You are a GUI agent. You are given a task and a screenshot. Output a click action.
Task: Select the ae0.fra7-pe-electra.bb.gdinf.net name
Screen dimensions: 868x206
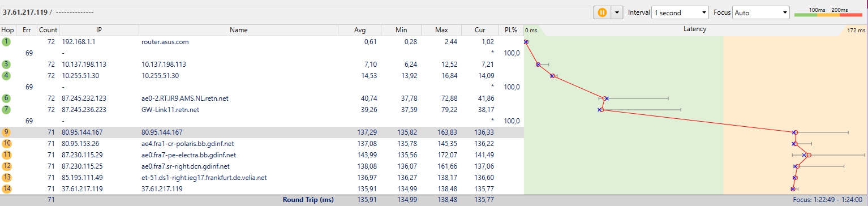coord(189,155)
